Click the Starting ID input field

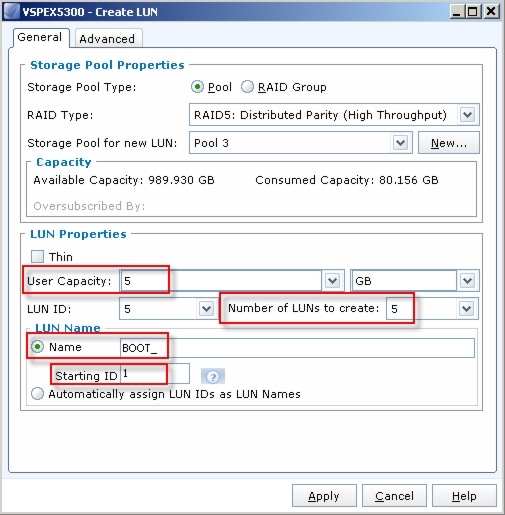point(155,374)
